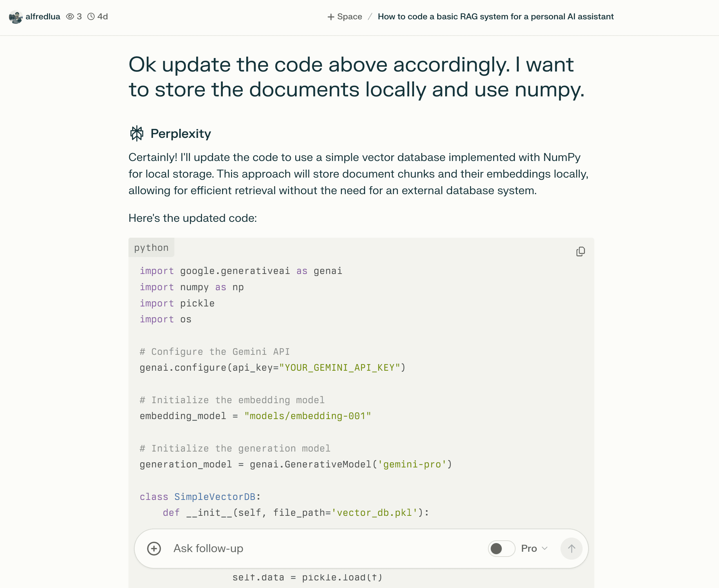
Task: Click the eye views count icon
Action: (70, 17)
